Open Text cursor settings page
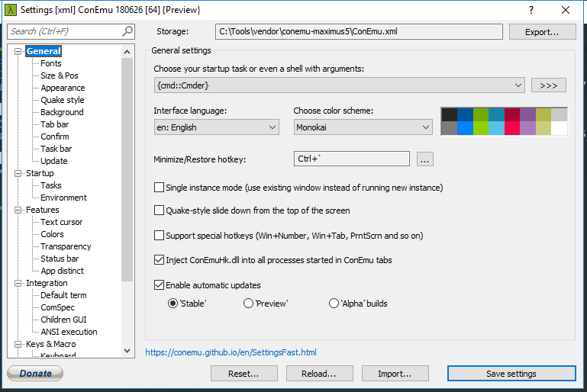Viewport: 587px width, 392px height. (x=61, y=222)
